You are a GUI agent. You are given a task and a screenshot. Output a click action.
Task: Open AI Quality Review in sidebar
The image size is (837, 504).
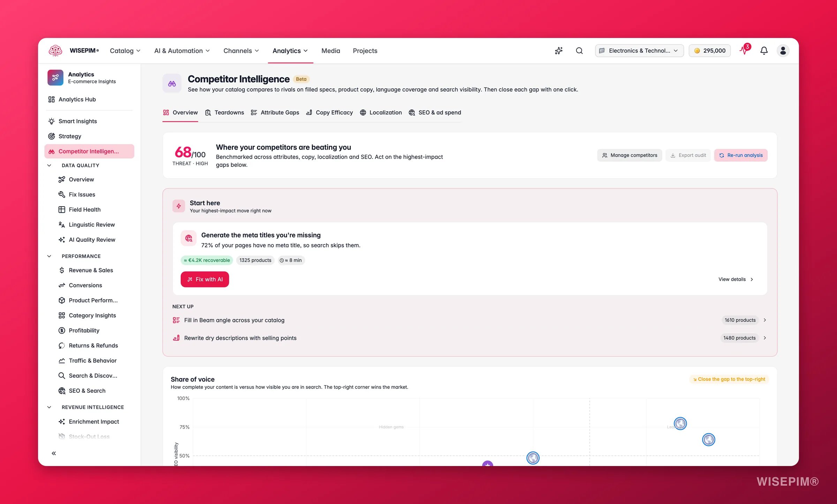[94, 240]
